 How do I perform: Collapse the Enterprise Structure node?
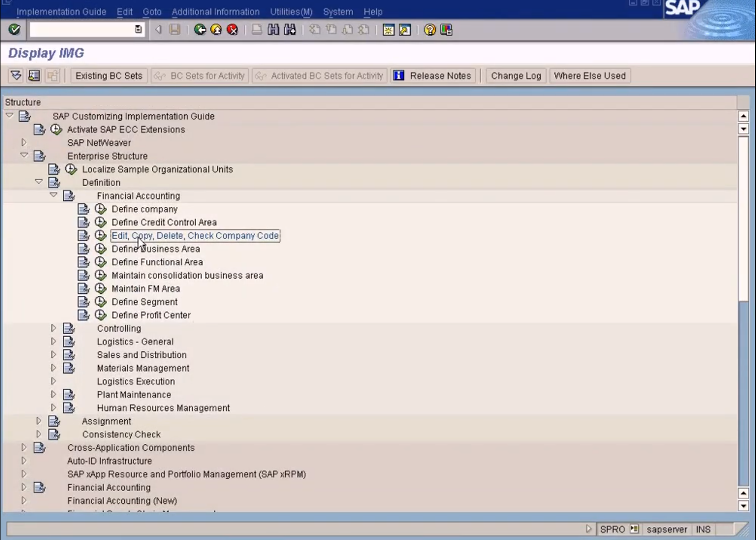24,155
